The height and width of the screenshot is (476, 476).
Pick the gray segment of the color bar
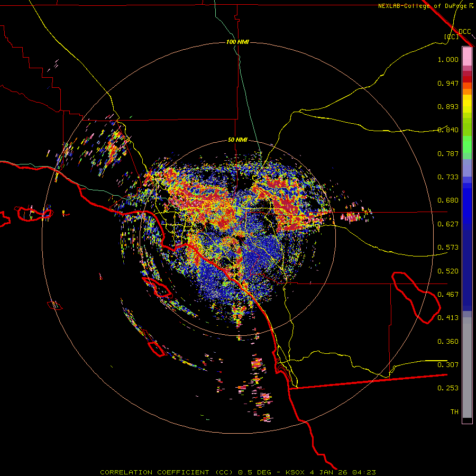coord(467,368)
